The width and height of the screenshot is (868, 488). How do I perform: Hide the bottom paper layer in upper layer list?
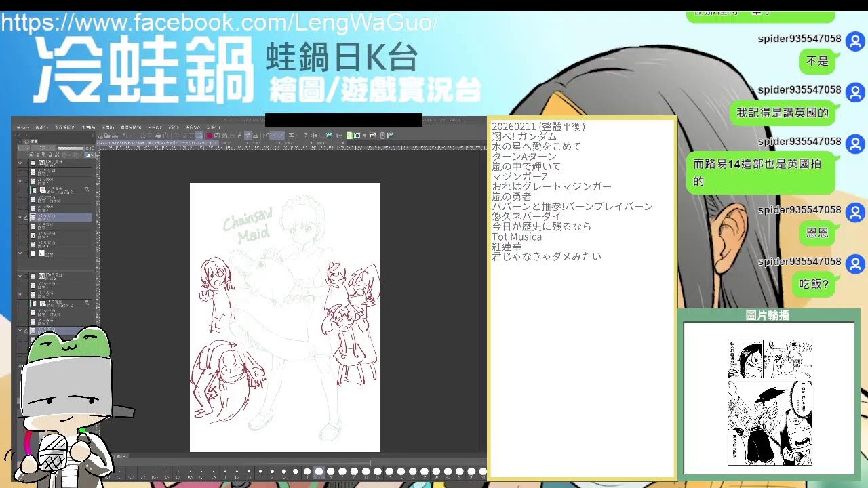coord(20,253)
